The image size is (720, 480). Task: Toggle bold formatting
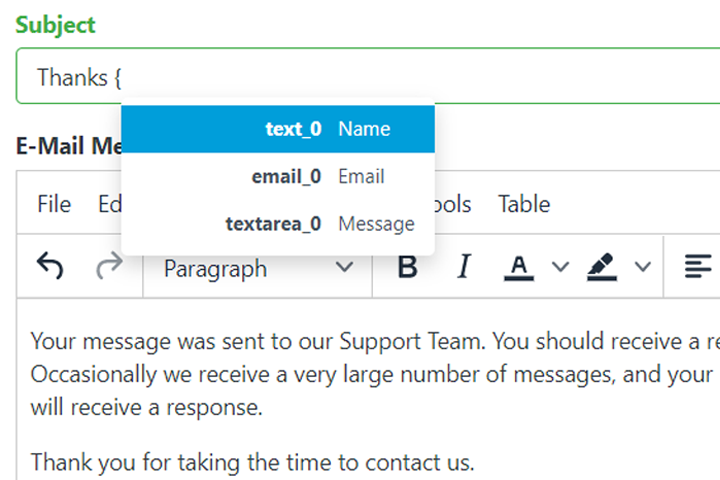coord(407,267)
